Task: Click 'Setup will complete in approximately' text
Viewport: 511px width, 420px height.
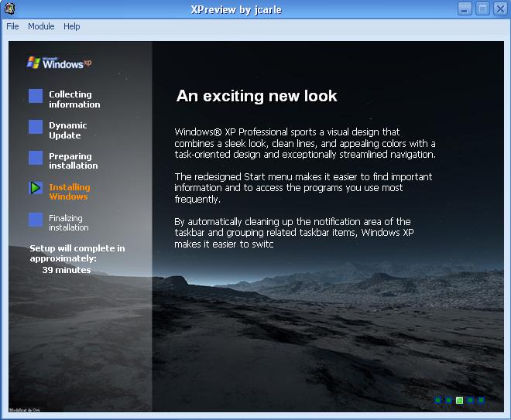Action: pyautogui.click(x=77, y=253)
